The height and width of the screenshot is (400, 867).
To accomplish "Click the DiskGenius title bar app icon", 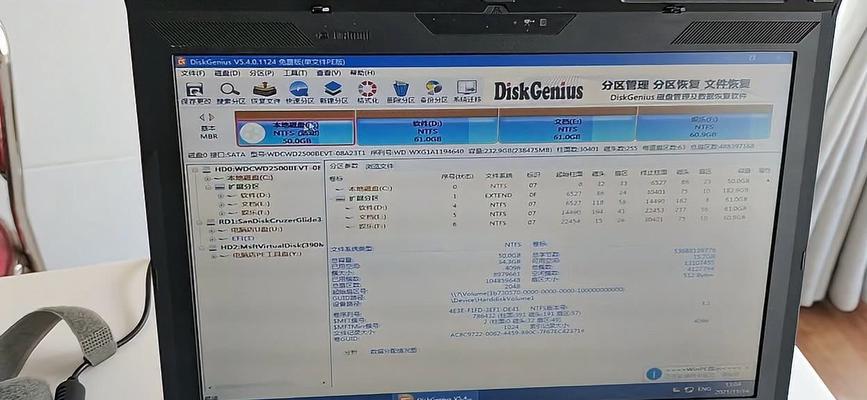I will [x=181, y=62].
